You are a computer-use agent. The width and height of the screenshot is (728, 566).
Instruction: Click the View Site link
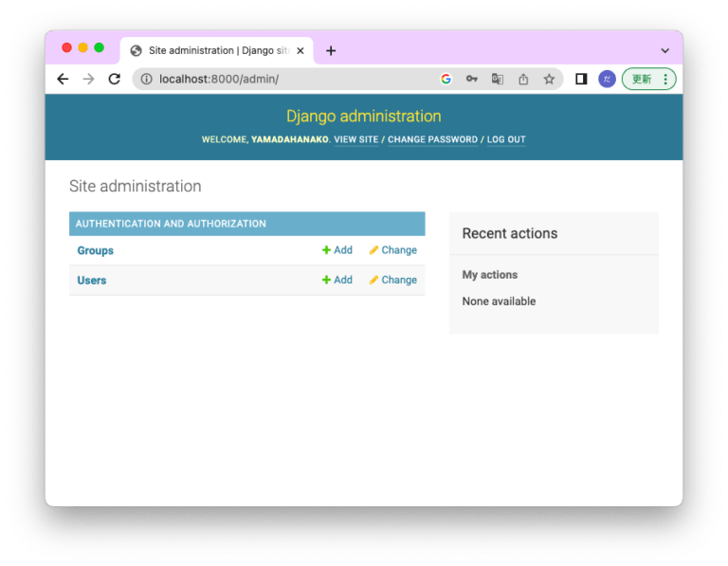tap(355, 140)
